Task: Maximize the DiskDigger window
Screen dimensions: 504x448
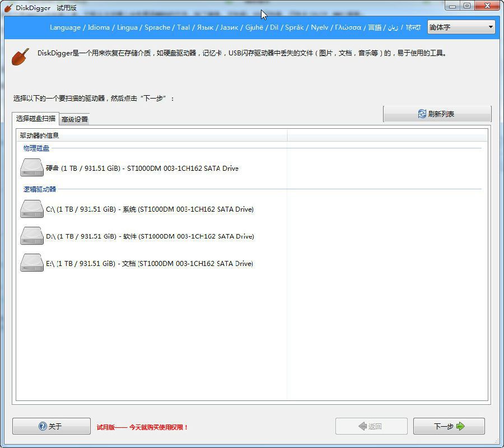Action: tap(467, 6)
